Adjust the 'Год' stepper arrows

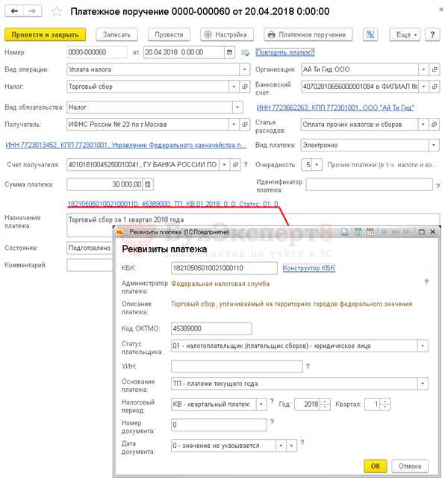coord(326,405)
